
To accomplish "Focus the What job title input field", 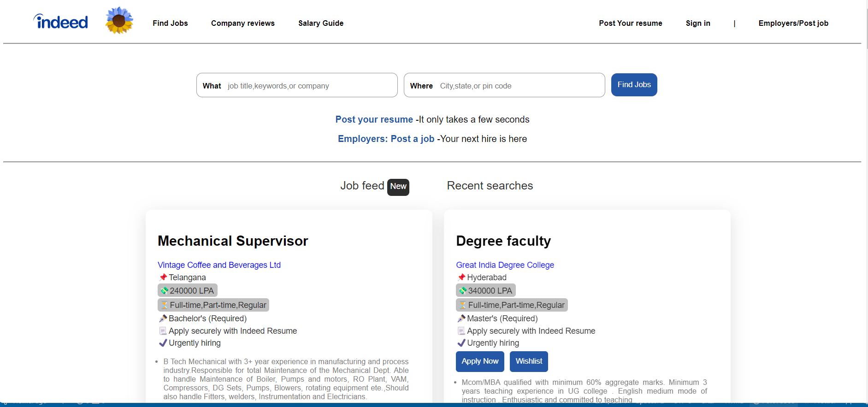I will tap(297, 85).
